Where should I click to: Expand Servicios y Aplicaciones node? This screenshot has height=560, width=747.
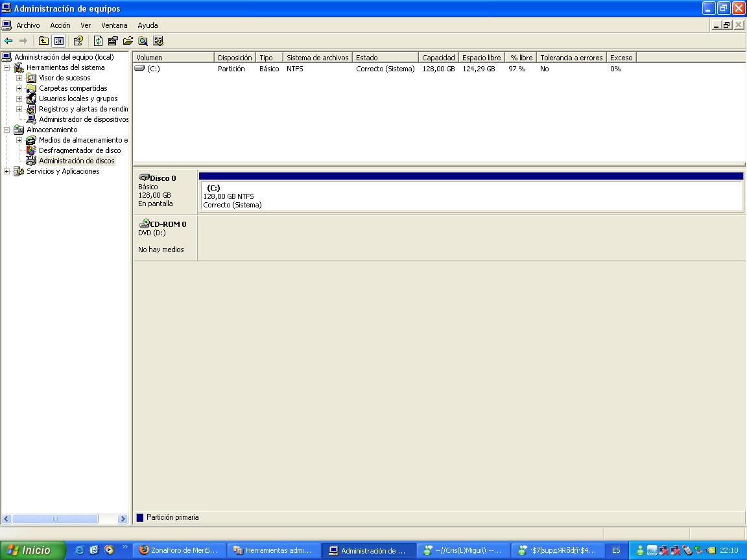[x=7, y=171]
